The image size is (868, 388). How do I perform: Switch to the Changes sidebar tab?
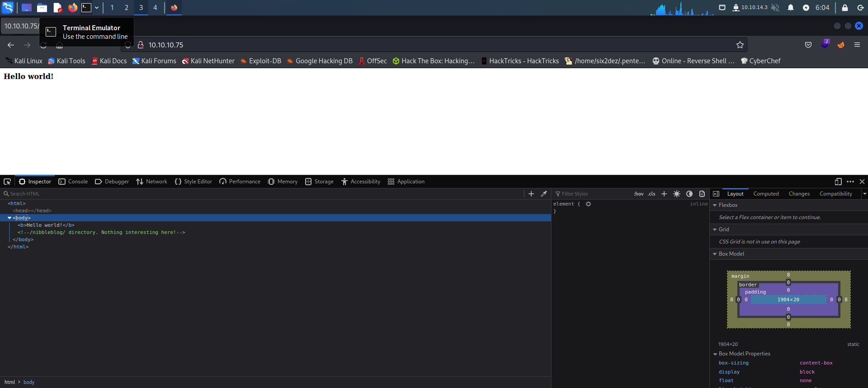pyautogui.click(x=799, y=194)
